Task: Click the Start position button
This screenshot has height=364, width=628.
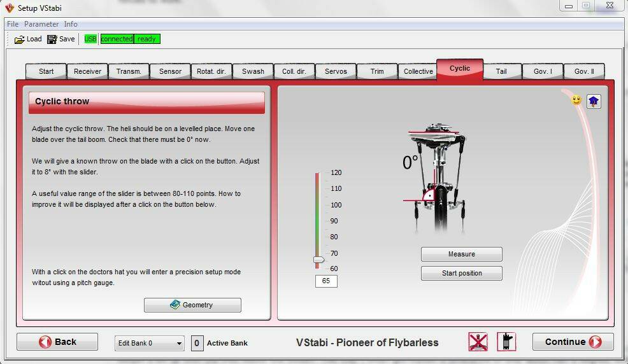Action: click(461, 273)
